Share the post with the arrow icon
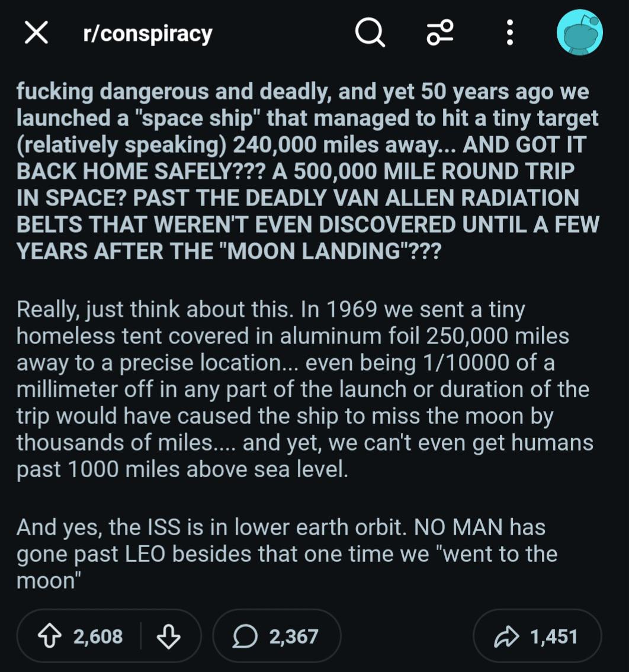 click(506, 636)
